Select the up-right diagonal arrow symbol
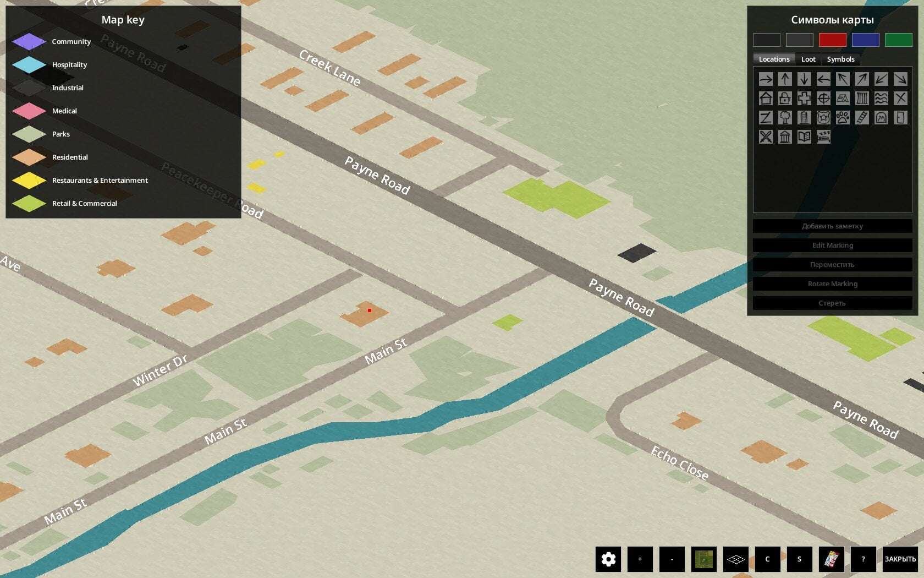The image size is (924, 578). click(x=862, y=79)
